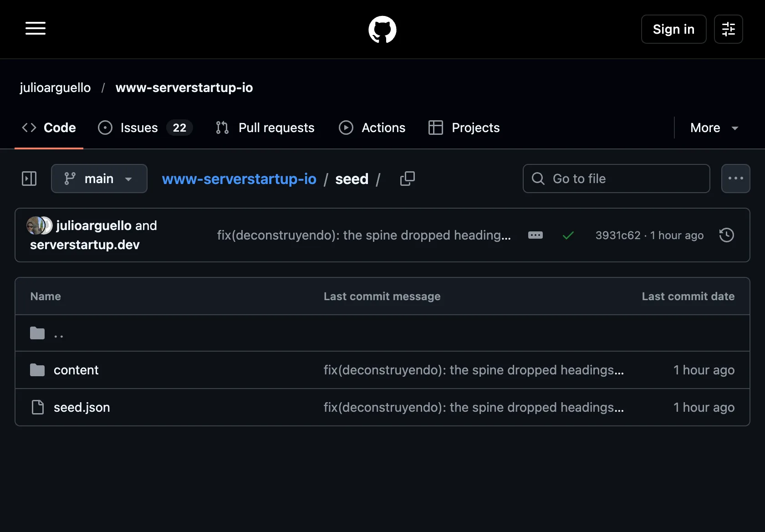Click the contributor avatars in commit bar
This screenshot has height=532, width=765.
40,225
